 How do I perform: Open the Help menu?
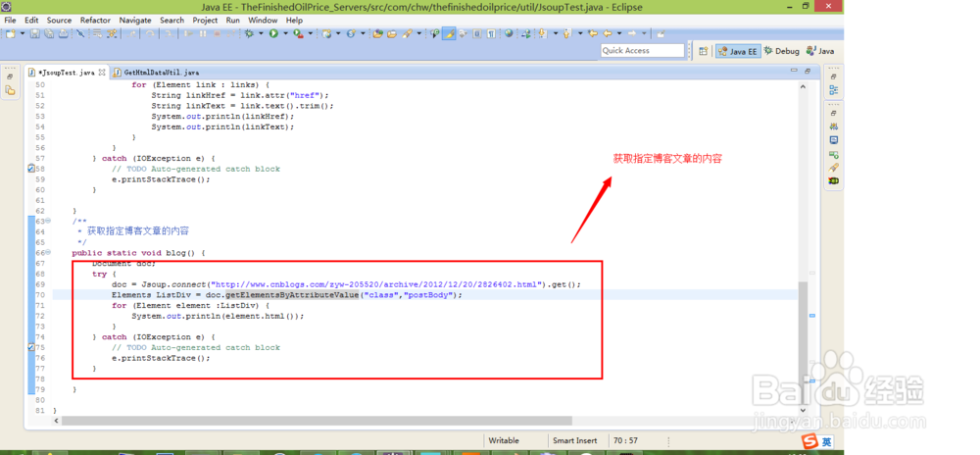294,20
